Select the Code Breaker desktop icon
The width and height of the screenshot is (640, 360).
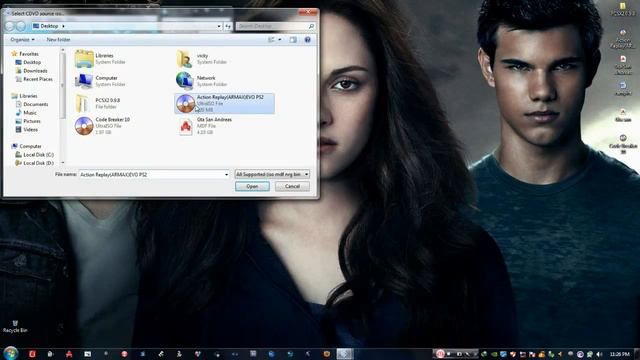click(x=623, y=144)
